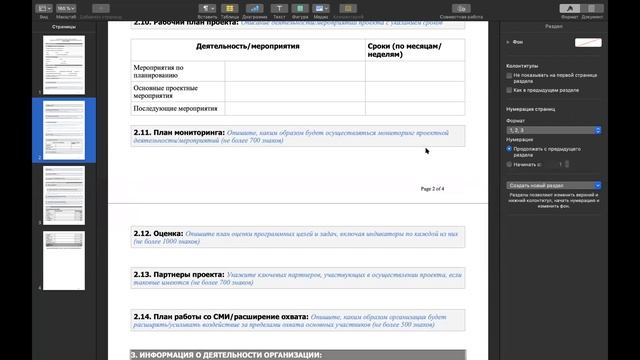Select page 1 thumbnail in sidebar

pyautogui.click(x=64, y=65)
